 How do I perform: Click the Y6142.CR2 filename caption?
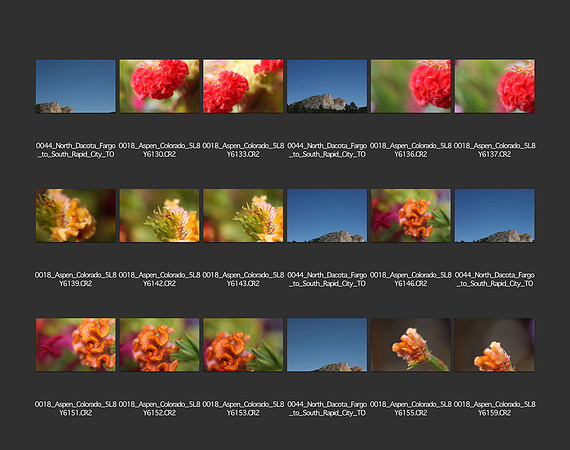pyautogui.click(x=159, y=279)
